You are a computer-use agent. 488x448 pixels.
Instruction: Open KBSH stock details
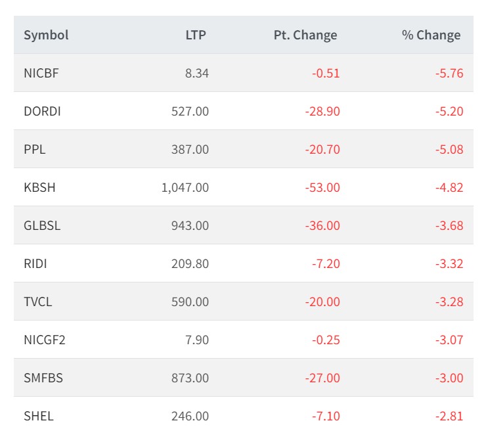coord(39,188)
